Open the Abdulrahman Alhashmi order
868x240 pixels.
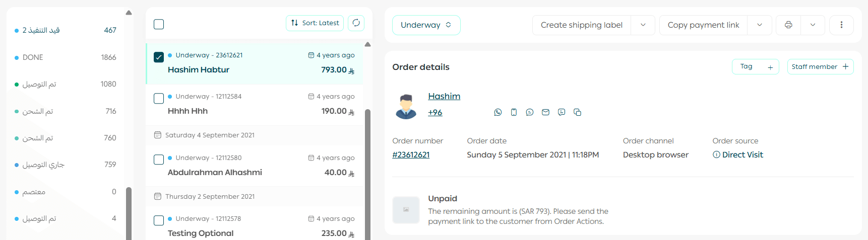tap(215, 172)
